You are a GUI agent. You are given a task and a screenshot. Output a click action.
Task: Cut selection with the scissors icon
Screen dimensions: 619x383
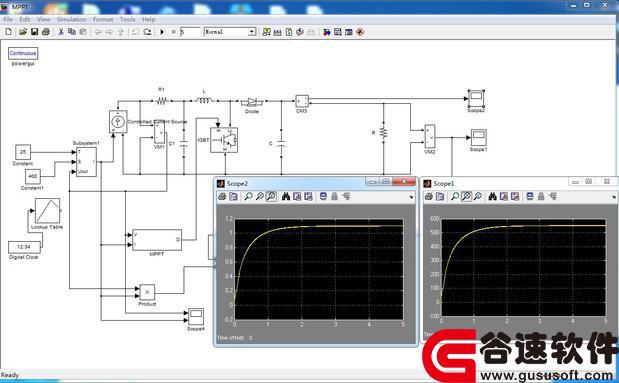pyautogui.click(x=61, y=32)
